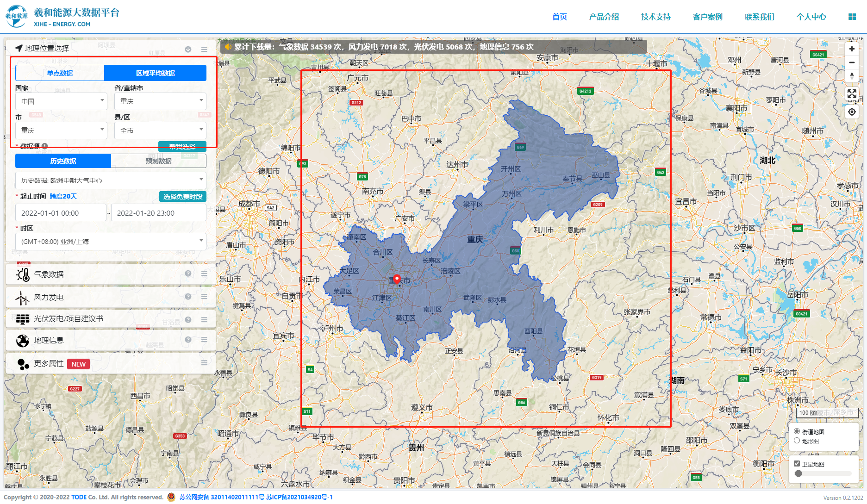This screenshot has width=867, height=504.
Task: Toggle satellite map checkbox
Action: [x=797, y=464]
